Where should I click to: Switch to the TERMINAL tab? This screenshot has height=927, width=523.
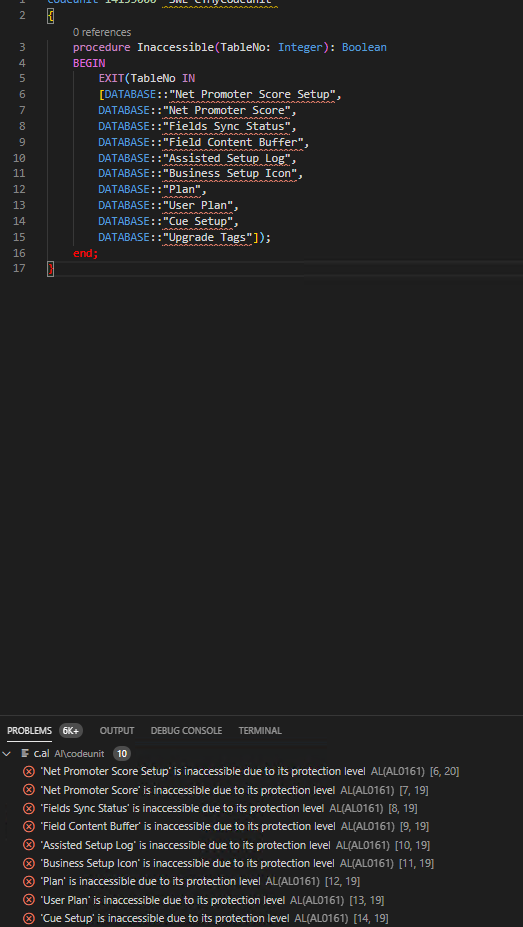(x=260, y=731)
